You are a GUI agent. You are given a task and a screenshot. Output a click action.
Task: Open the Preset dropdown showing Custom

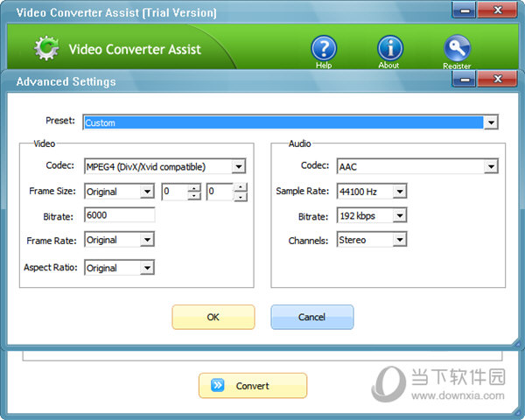pos(290,122)
